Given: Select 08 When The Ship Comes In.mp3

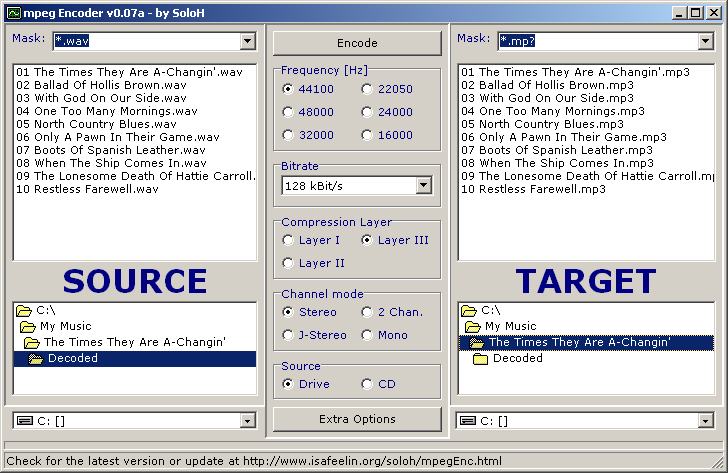Looking at the screenshot, I should click(x=557, y=163).
